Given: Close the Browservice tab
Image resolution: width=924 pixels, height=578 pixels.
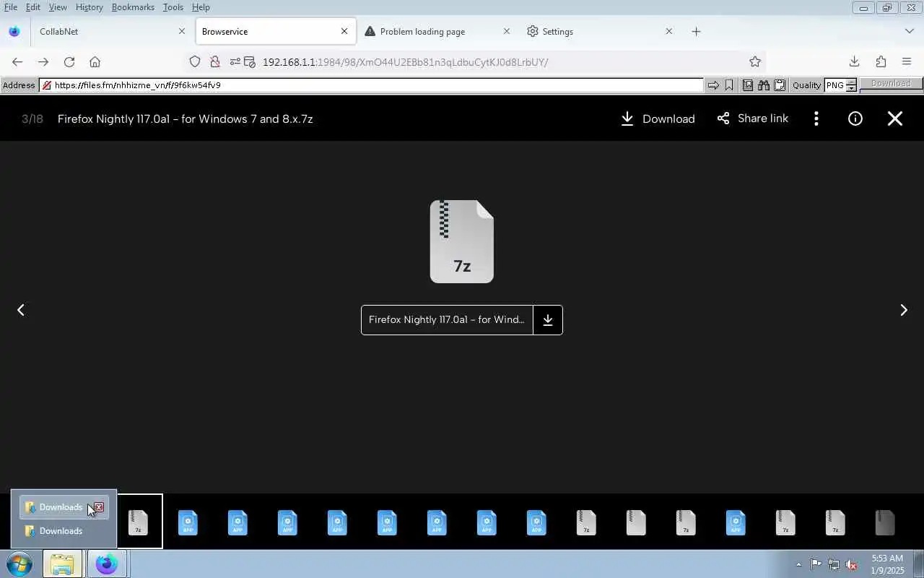Looking at the screenshot, I should pos(344,32).
